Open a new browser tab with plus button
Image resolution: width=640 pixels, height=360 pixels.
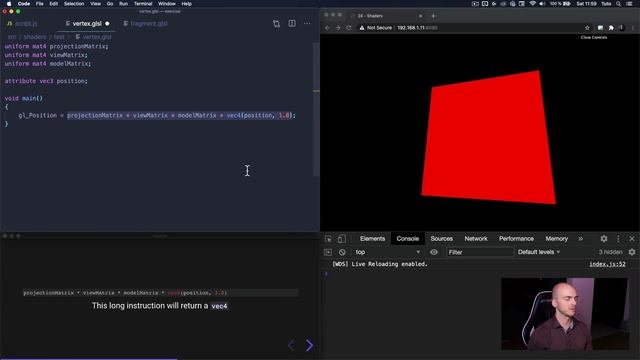pos(433,16)
